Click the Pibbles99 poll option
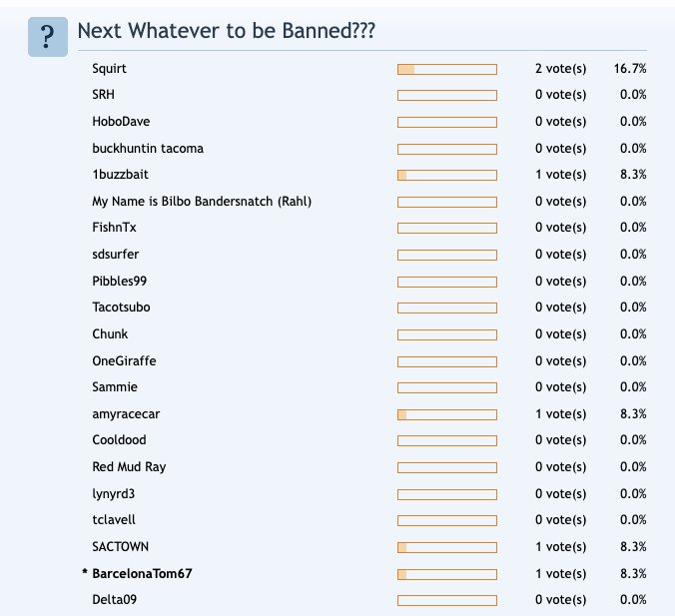Screen dimensions: 675x616 click(x=119, y=282)
